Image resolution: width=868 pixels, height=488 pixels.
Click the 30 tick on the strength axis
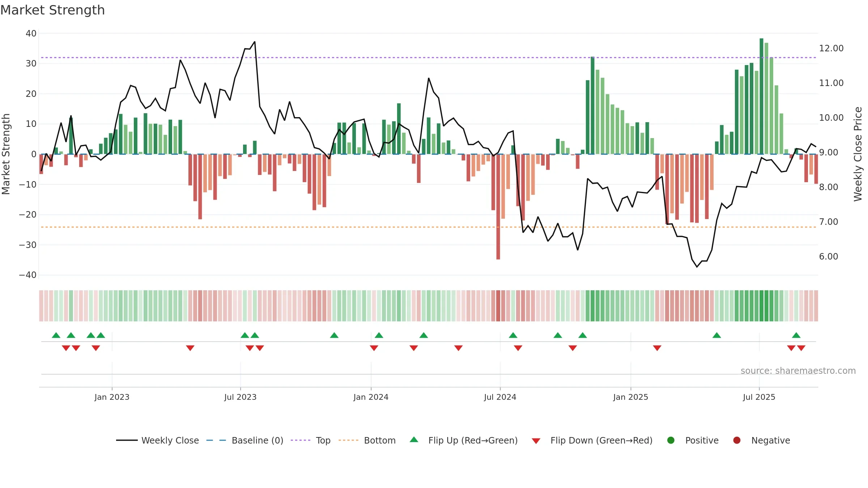31,64
